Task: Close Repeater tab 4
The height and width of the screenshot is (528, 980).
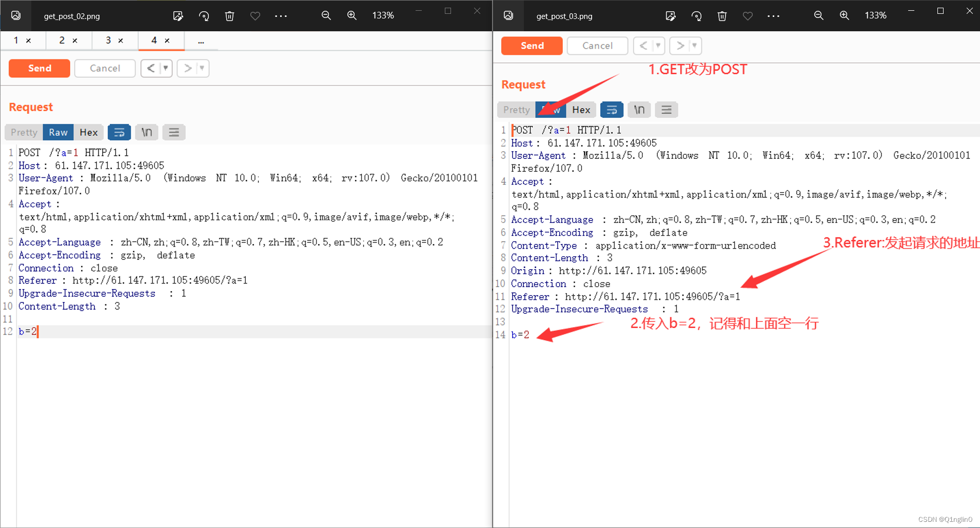Action: (x=167, y=40)
